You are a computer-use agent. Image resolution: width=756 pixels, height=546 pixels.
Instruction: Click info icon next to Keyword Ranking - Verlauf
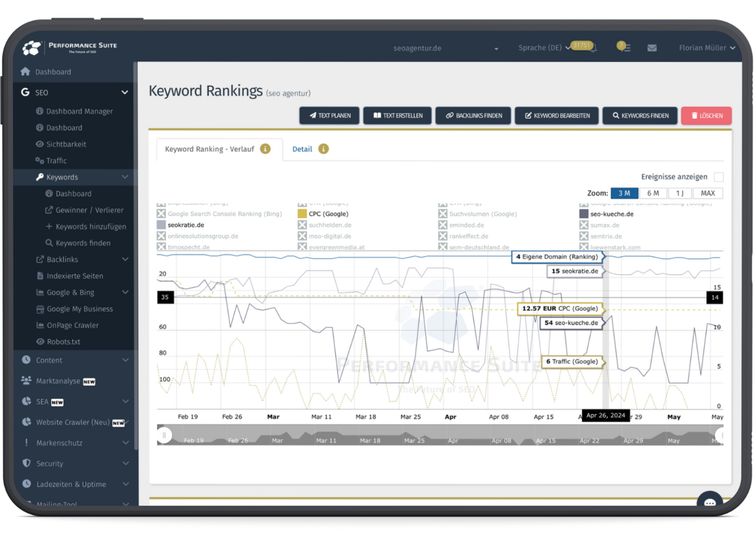click(265, 149)
